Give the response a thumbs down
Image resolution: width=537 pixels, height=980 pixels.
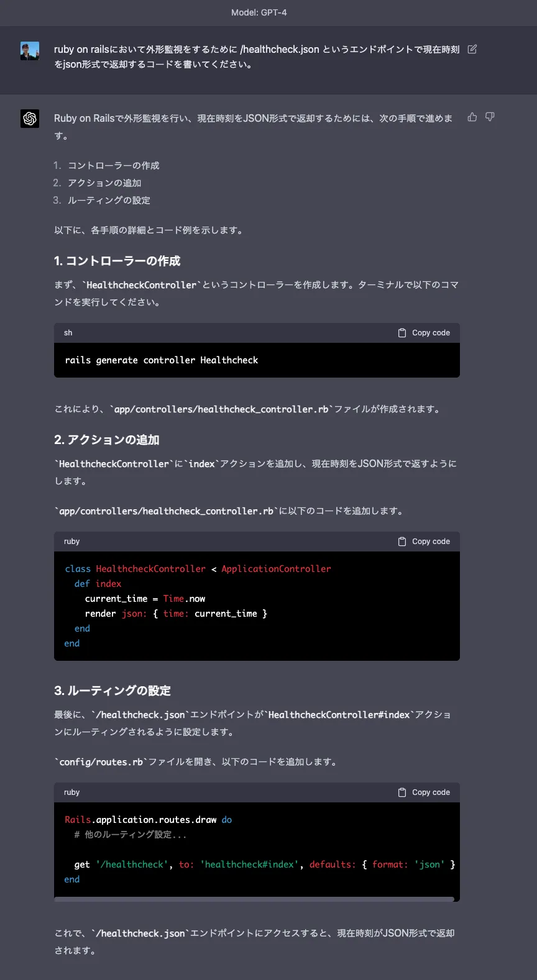[x=490, y=117]
